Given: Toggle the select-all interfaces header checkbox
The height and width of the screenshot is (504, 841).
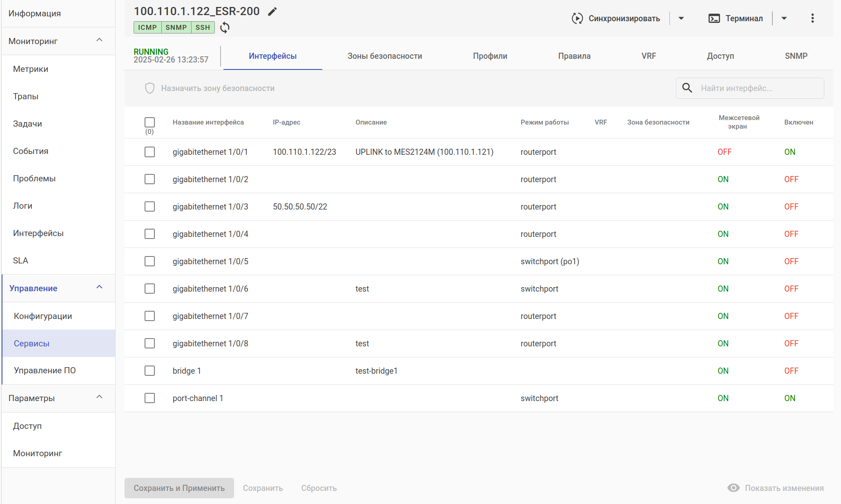Looking at the screenshot, I should coord(150,122).
